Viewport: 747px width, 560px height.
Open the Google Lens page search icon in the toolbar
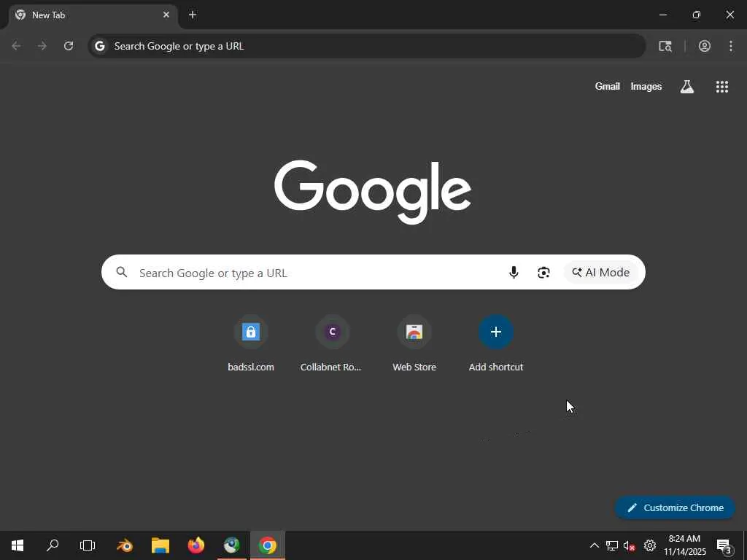pyautogui.click(x=665, y=46)
